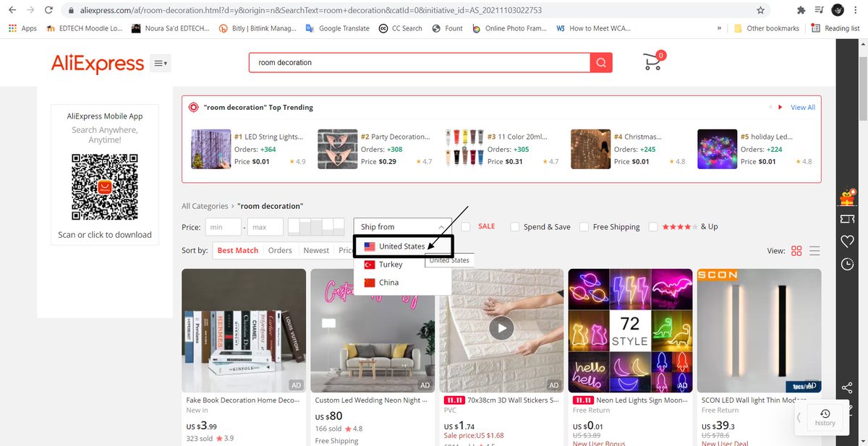Screen dimensions: 868x446
Task: Open the Chrome profile avatar
Action: coord(838,10)
